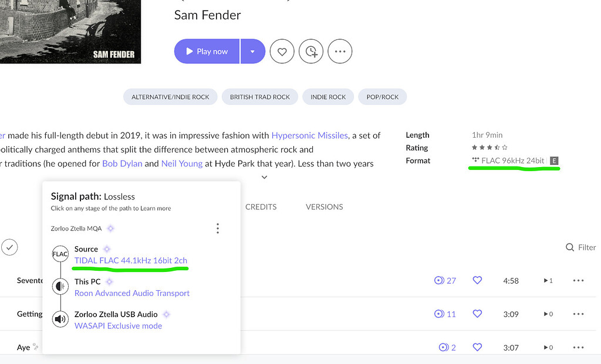Click the add-to-queue clock icon
The height and width of the screenshot is (364, 601).
[x=311, y=52]
